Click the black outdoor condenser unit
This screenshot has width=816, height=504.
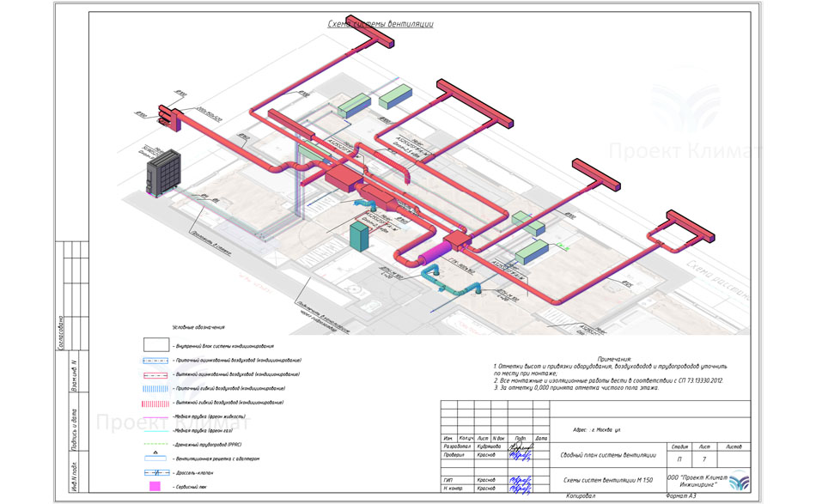[163, 170]
